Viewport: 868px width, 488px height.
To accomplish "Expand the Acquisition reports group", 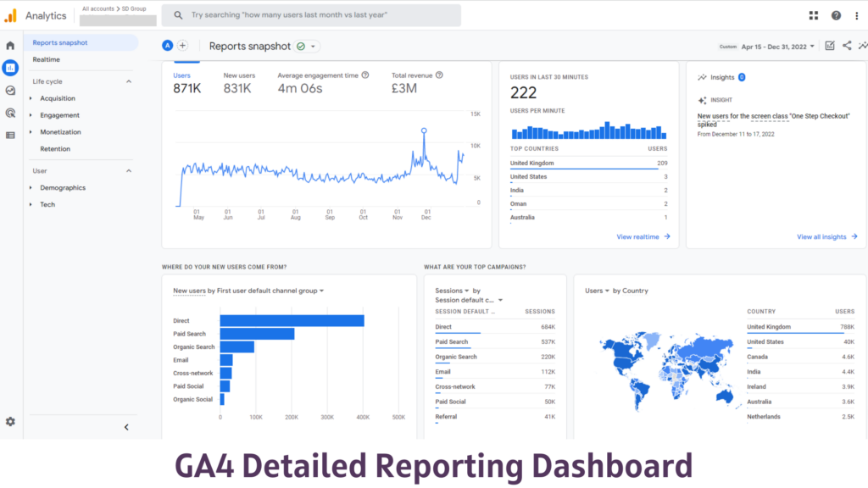I will (x=31, y=98).
